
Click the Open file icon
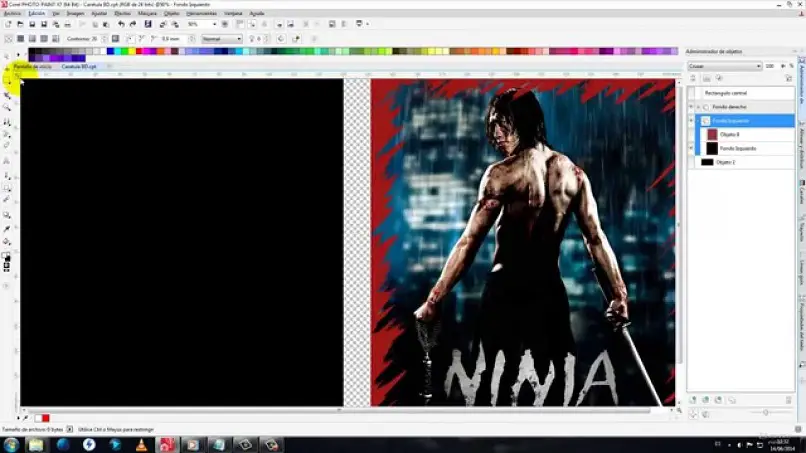tap(20, 24)
